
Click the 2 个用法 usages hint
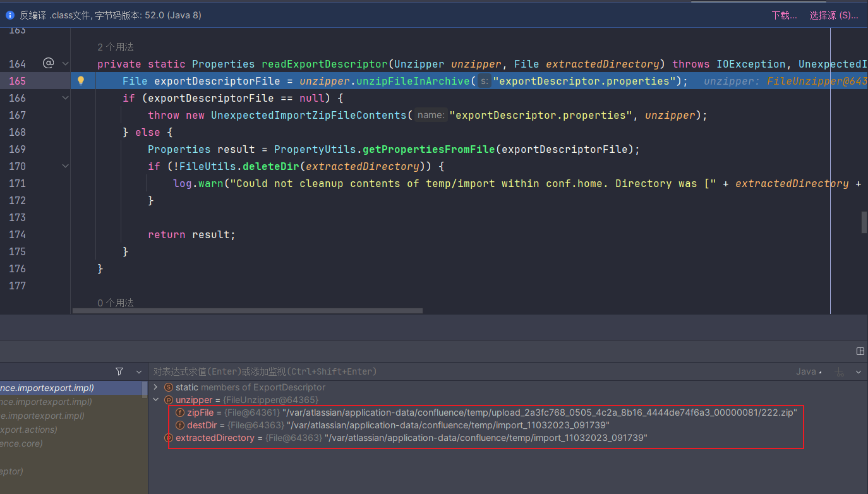coord(116,47)
